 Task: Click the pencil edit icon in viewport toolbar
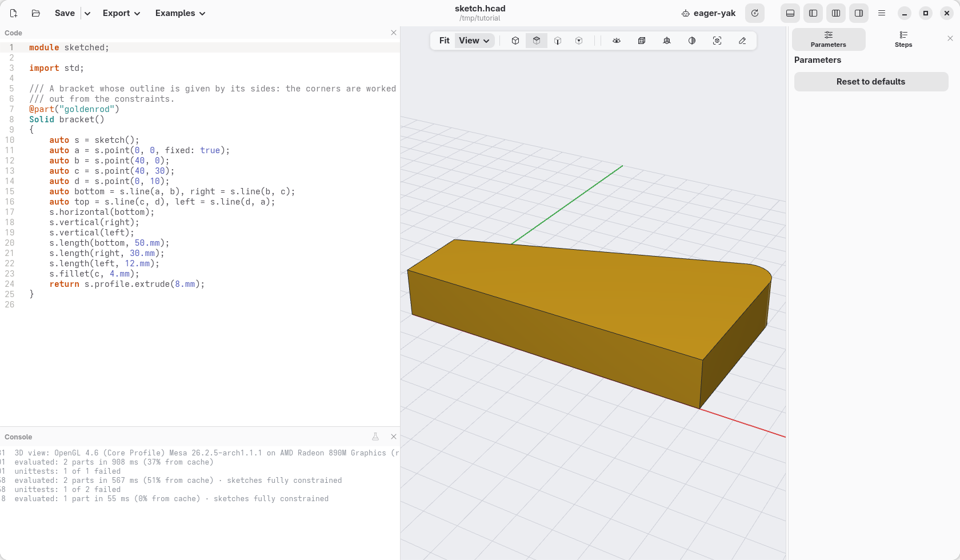coord(742,41)
